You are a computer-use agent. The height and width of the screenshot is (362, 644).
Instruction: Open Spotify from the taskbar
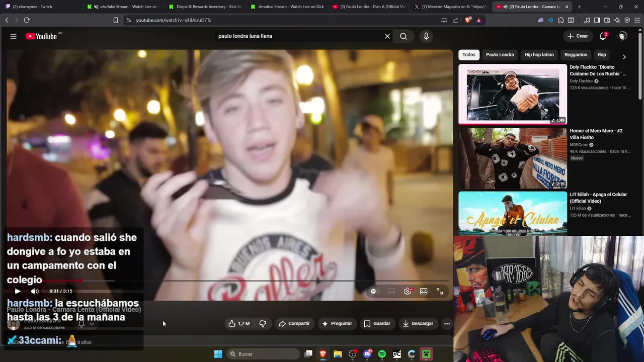tap(382, 354)
